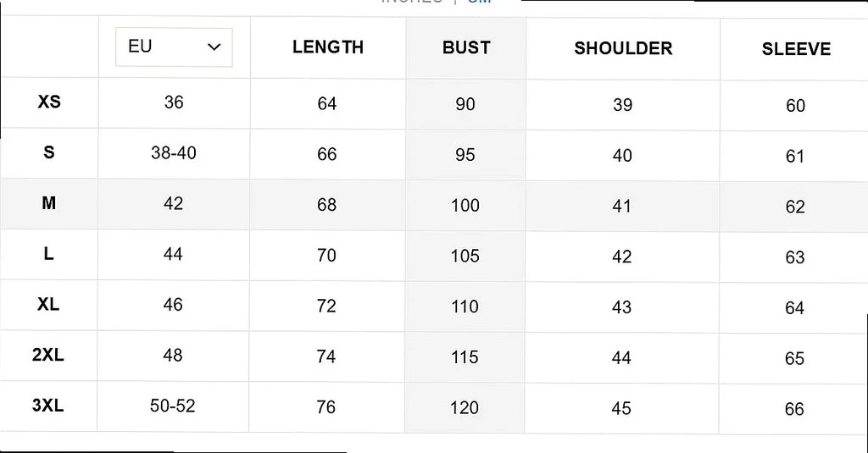Click bust value 120 in 3XL row

point(465,407)
